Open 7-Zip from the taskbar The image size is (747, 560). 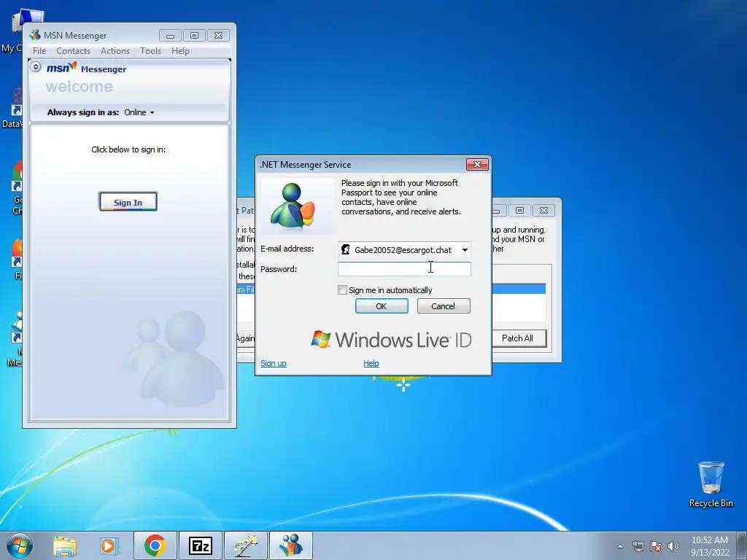[200, 545]
